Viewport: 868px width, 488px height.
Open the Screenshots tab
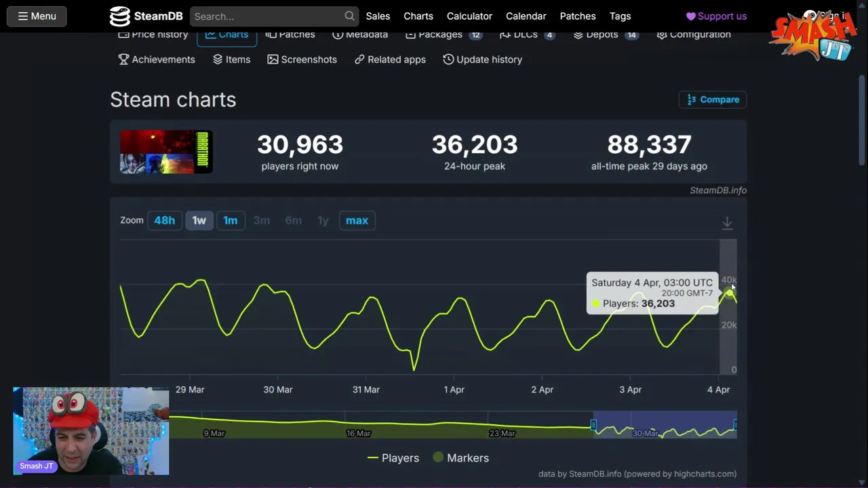302,60
